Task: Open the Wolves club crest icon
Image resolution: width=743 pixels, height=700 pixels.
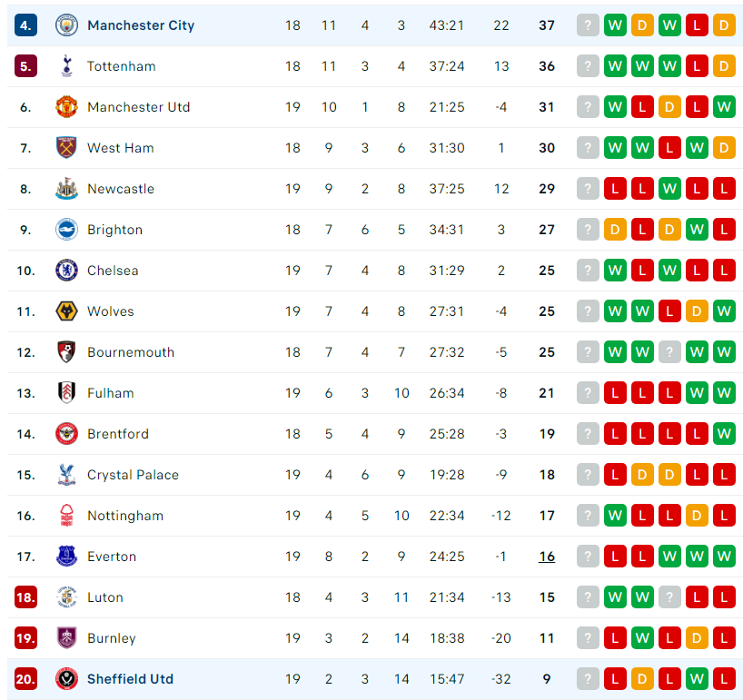Action: (66, 311)
